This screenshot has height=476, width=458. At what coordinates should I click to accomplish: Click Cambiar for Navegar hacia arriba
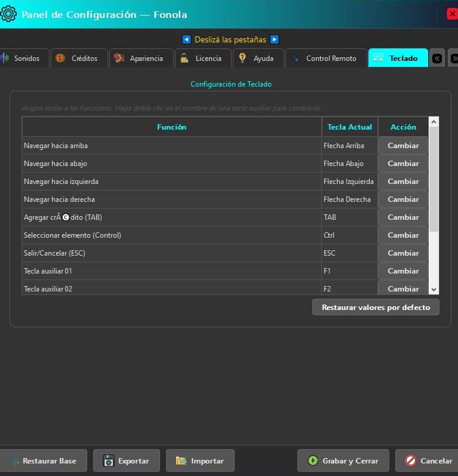pyautogui.click(x=403, y=146)
